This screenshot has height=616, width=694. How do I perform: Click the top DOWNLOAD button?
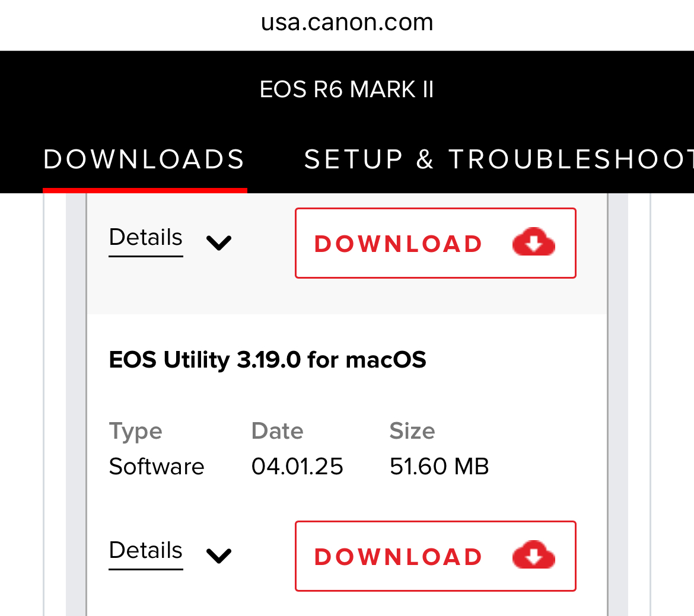(435, 242)
